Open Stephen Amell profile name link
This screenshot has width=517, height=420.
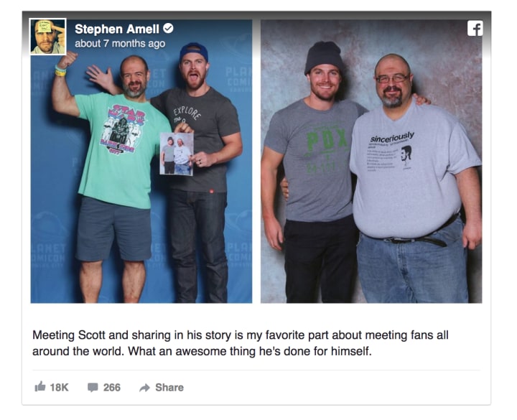tap(117, 29)
